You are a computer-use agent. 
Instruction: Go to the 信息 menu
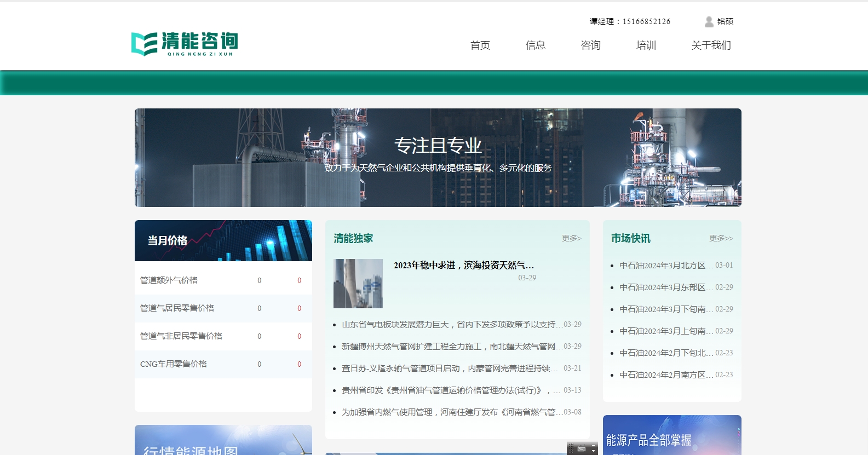(x=535, y=45)
